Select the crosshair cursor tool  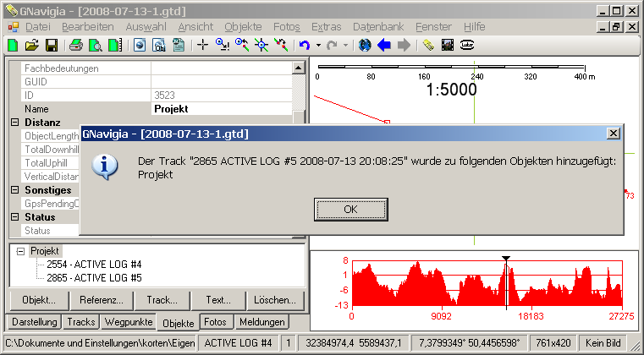tap(202, 45)
